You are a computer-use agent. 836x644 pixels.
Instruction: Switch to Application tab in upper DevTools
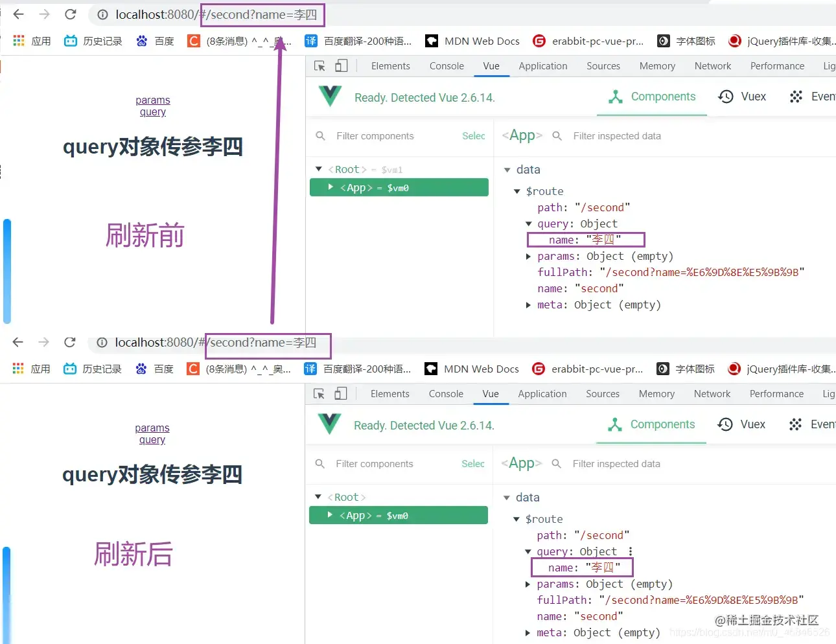(543, 66)
